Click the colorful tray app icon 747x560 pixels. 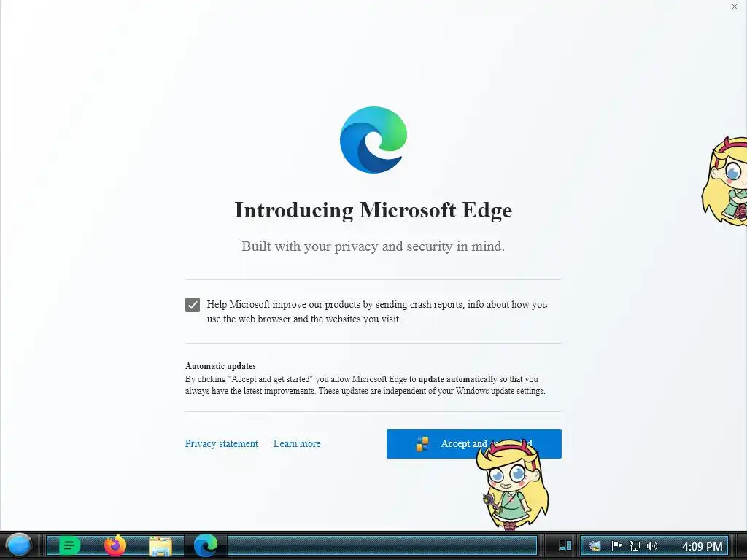(595, 545)
